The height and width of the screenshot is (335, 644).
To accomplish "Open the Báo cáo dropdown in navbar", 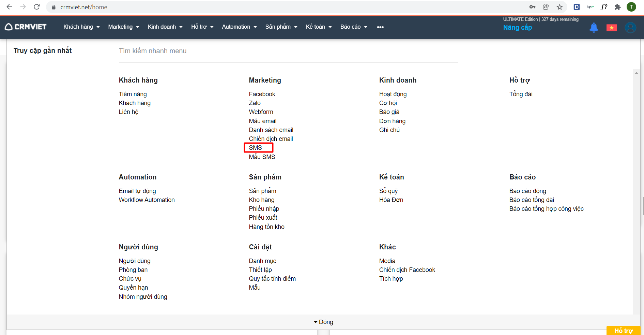I will pyautogui.click(x=354, y=27).
